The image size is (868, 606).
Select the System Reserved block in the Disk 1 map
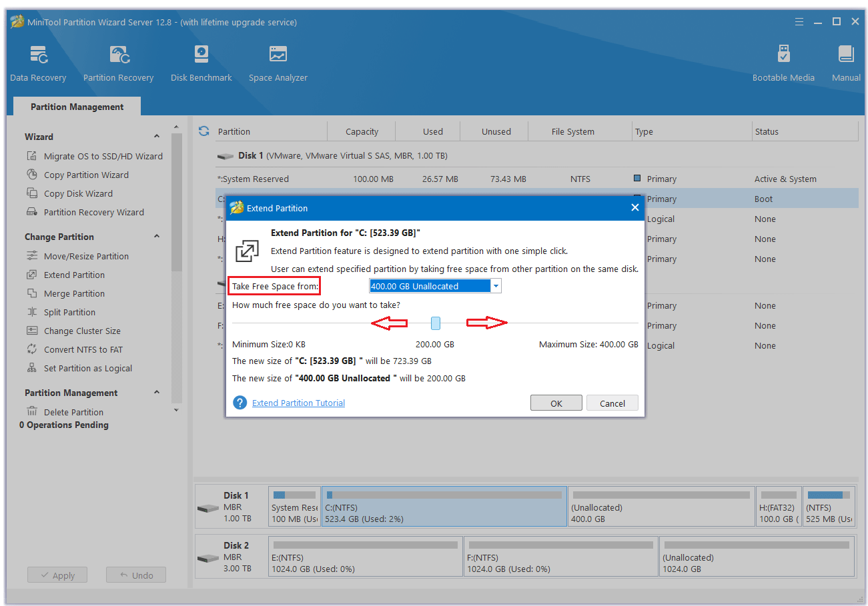pos(295,506)
